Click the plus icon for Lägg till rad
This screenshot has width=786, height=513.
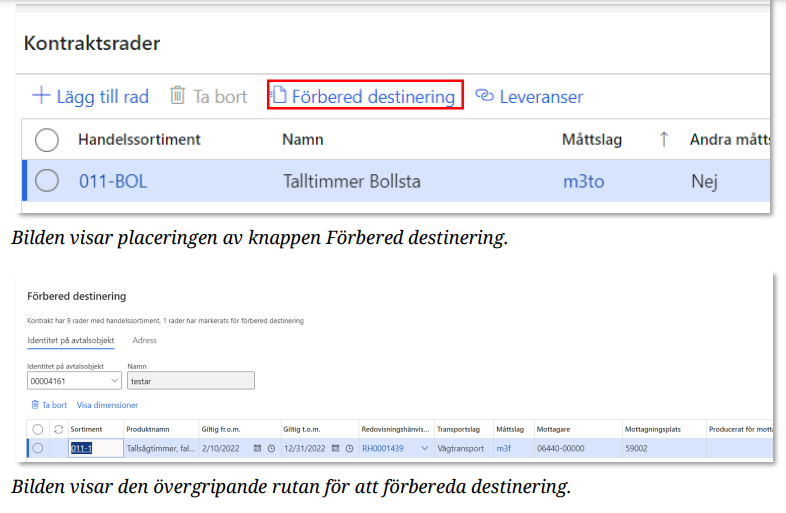(41, 96)
